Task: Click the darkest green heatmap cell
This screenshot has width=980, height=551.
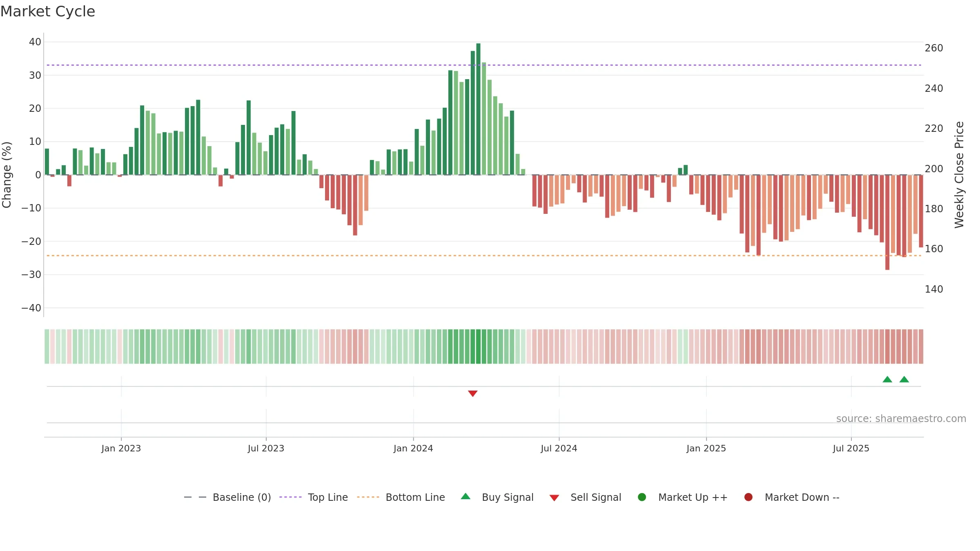Action: pyautogui.click(x=478, y=347)
